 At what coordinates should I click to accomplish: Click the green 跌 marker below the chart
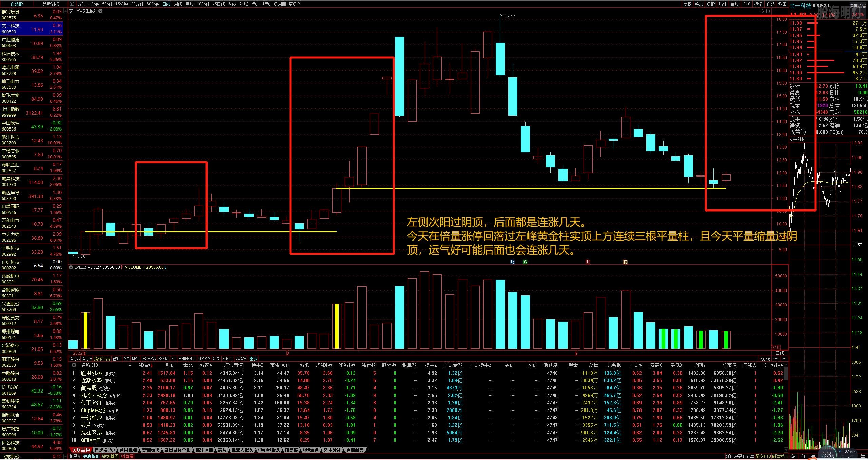coord(525,262)
